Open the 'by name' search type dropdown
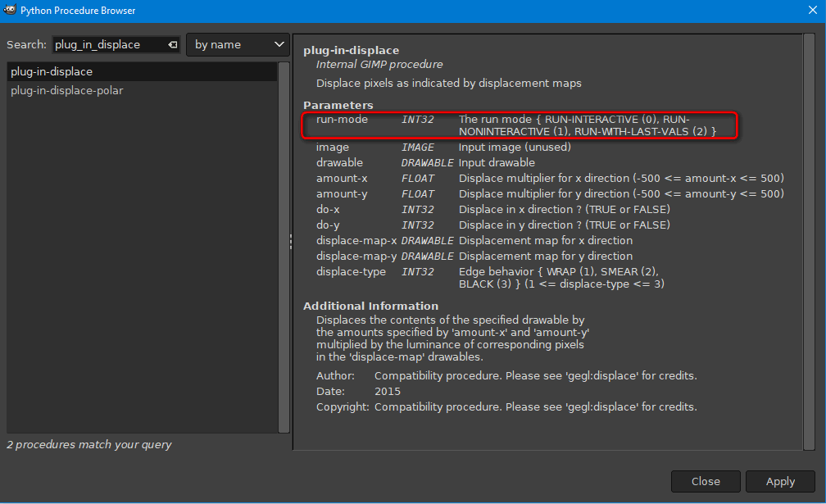This screenshot has height=504, width=826. click(238, 45)
